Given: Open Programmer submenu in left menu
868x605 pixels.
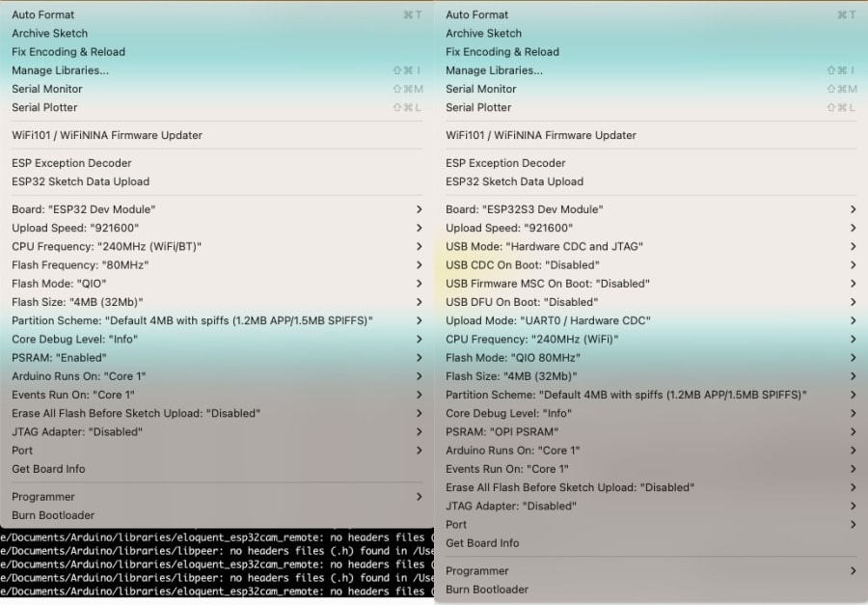Looking at the screenshot, I should click(x=217, y=497).
